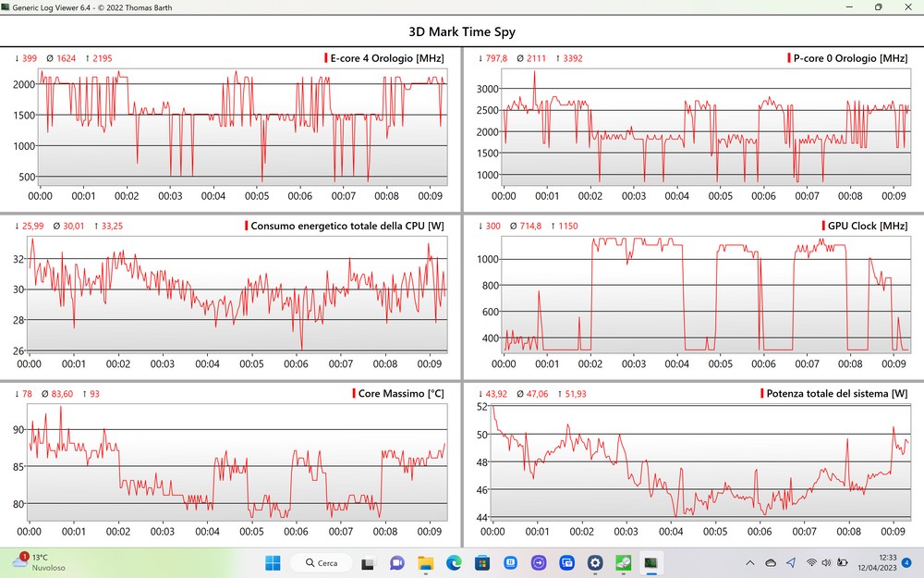Screen dimensions: 924x578
Task: Click E-core average value 1624
Action: click(66, 58)
